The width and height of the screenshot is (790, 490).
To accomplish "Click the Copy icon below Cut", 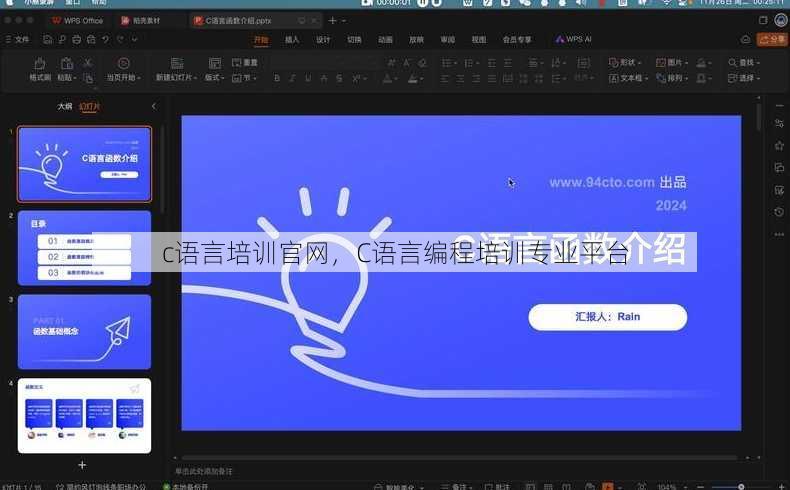I will pos(88,78).
